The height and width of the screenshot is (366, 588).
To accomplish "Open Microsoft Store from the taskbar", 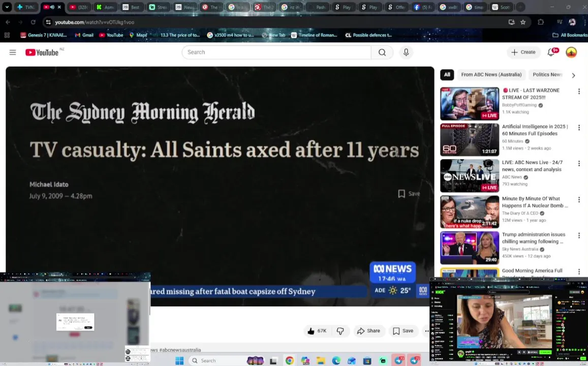I will [x=367, y=360].
